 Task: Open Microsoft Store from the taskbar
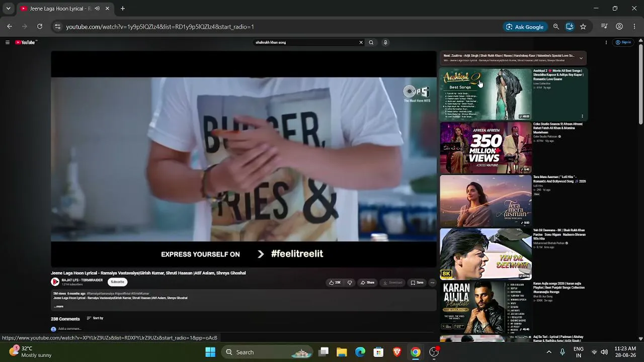tap(378, 352)
